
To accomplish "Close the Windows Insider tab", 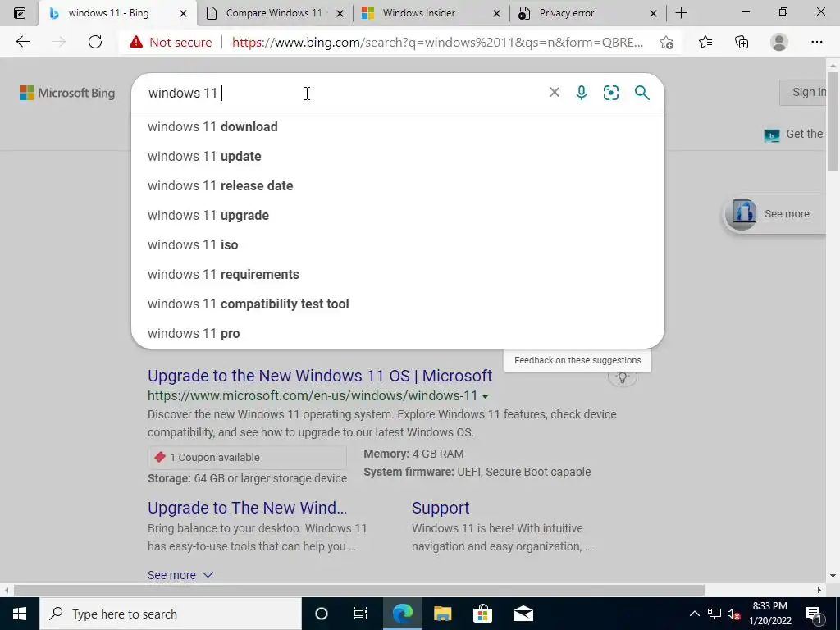I will pos(496,13).
